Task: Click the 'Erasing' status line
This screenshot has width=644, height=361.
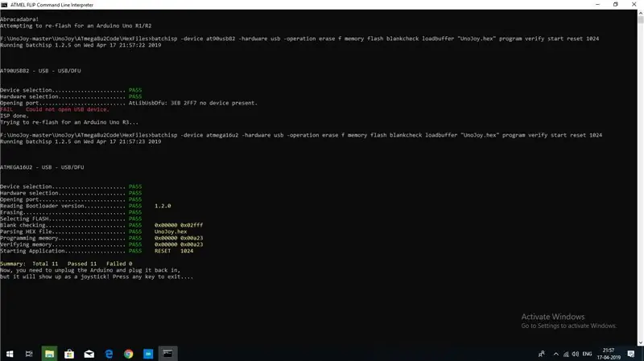Action: tap(71, 212)
